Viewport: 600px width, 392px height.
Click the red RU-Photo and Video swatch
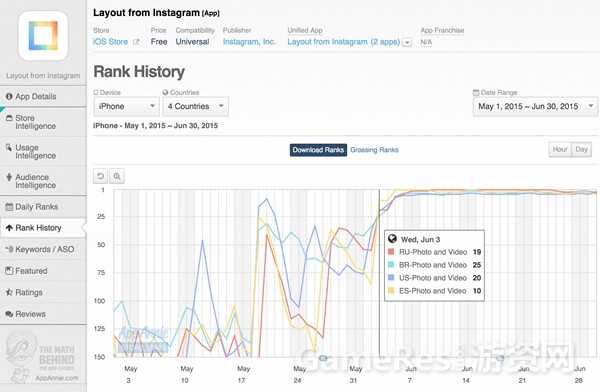tap(391, 252)
